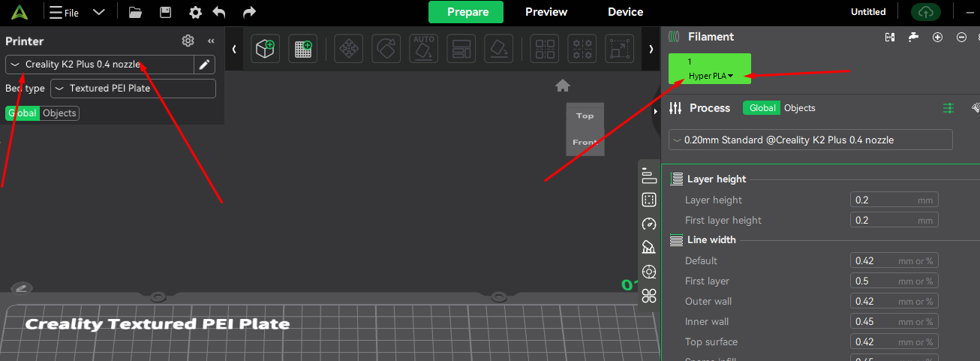The image size is (980, 361).
Task: Switch to the Preview tab
Action: coord(546,12)
